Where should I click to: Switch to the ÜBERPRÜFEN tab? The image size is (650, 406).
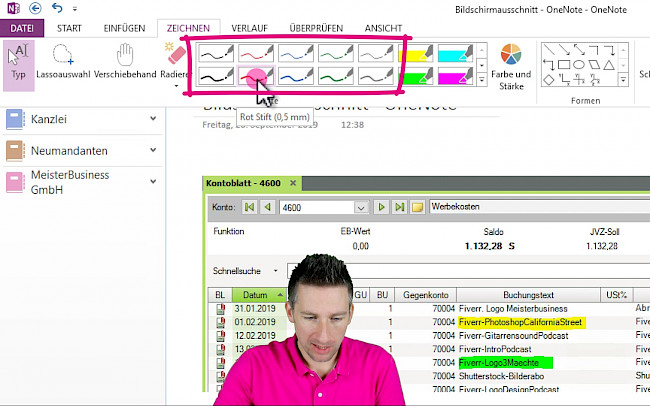(316, 28)
